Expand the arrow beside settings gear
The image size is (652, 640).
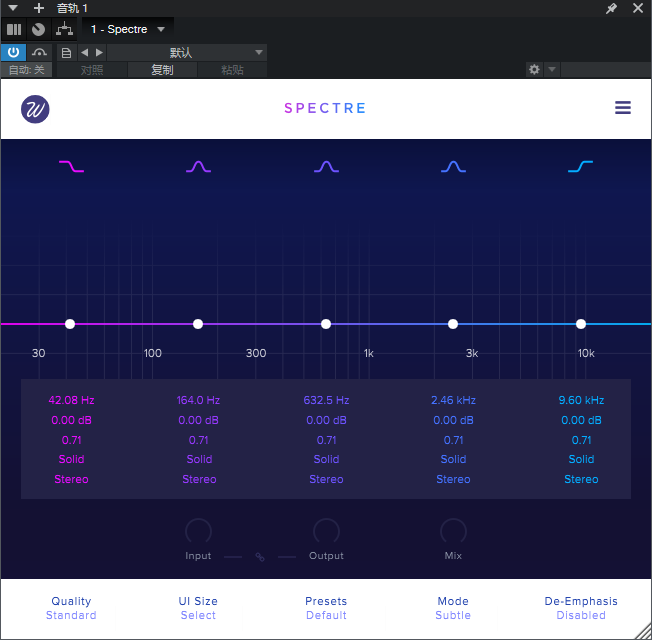pos(552,69)
